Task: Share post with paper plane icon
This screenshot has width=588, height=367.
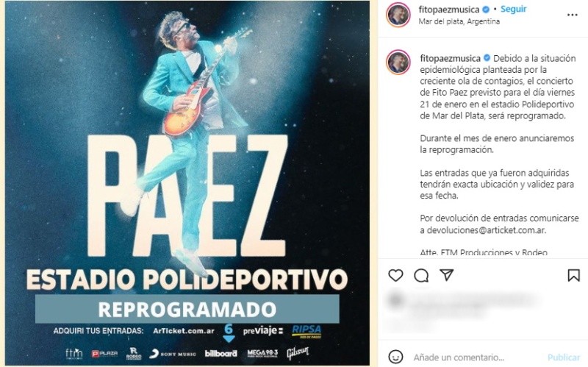Action: click(x=447, y=275)
